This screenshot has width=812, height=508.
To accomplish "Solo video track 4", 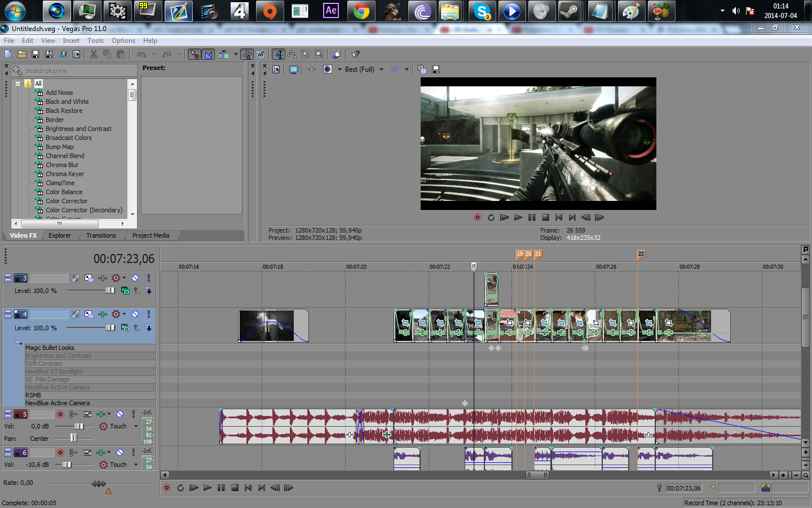I will 149,314.
